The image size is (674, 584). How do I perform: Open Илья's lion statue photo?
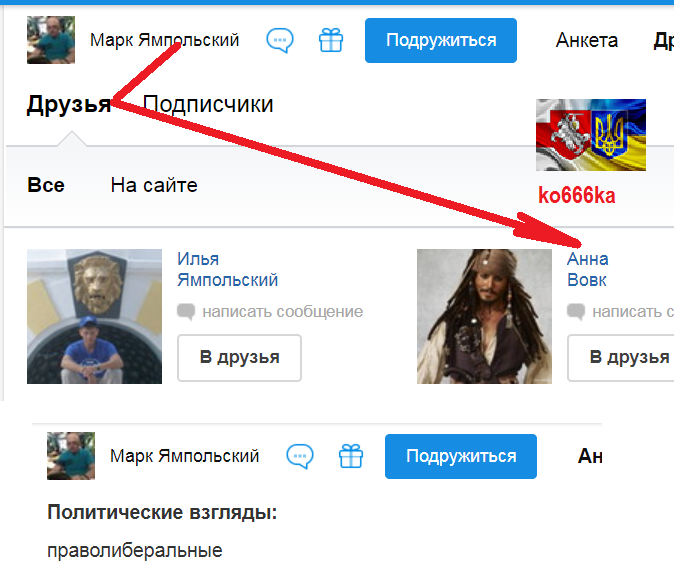point(94,316)
